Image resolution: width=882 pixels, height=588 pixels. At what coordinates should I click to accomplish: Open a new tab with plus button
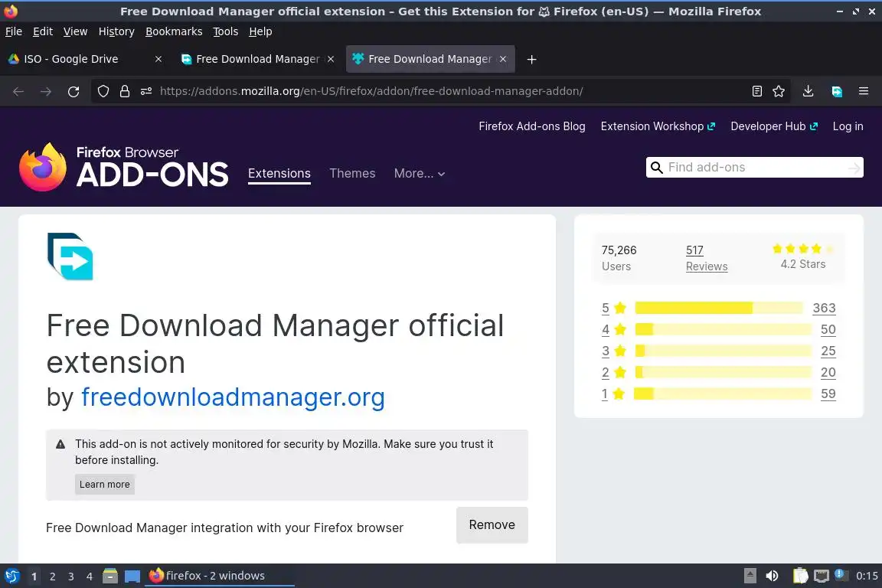(x=531, y=59)
